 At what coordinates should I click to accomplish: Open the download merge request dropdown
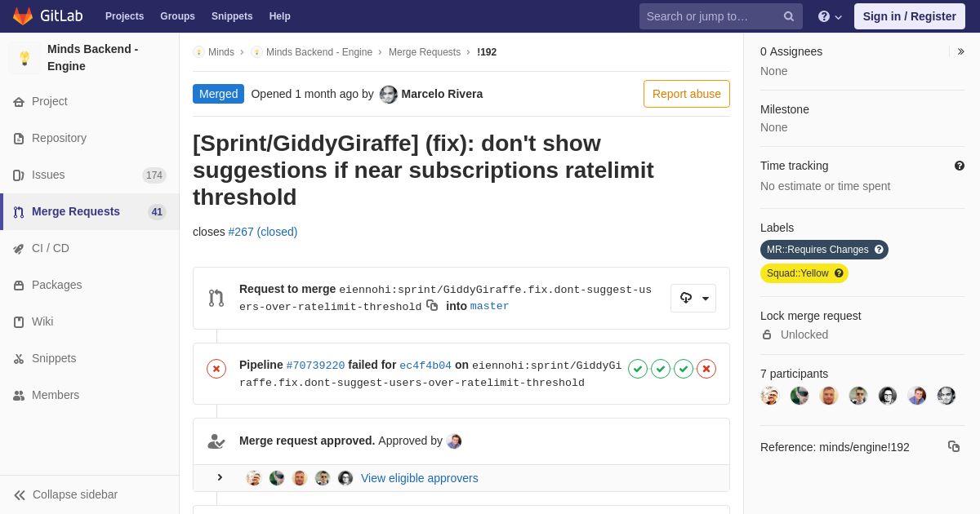tap(693, 298)
